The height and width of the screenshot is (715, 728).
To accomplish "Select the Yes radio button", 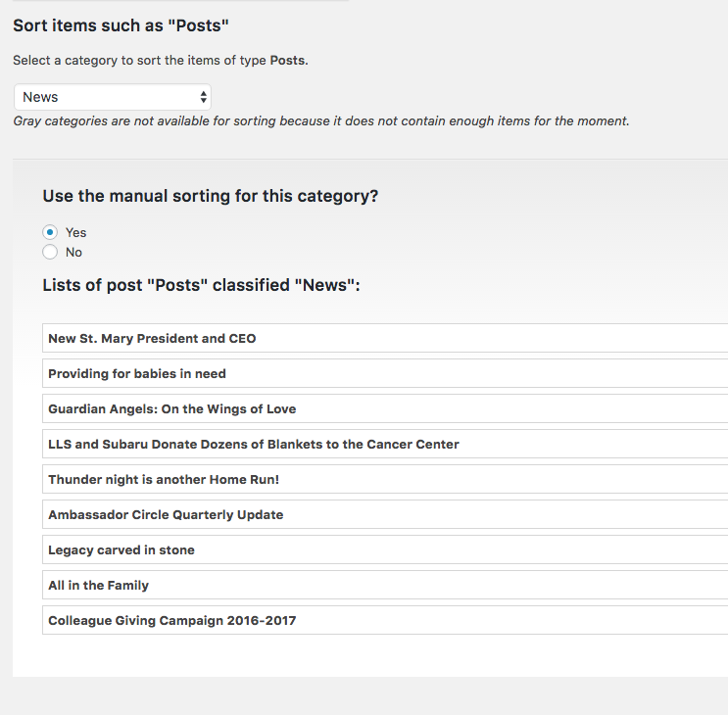I will pos(50,232).
